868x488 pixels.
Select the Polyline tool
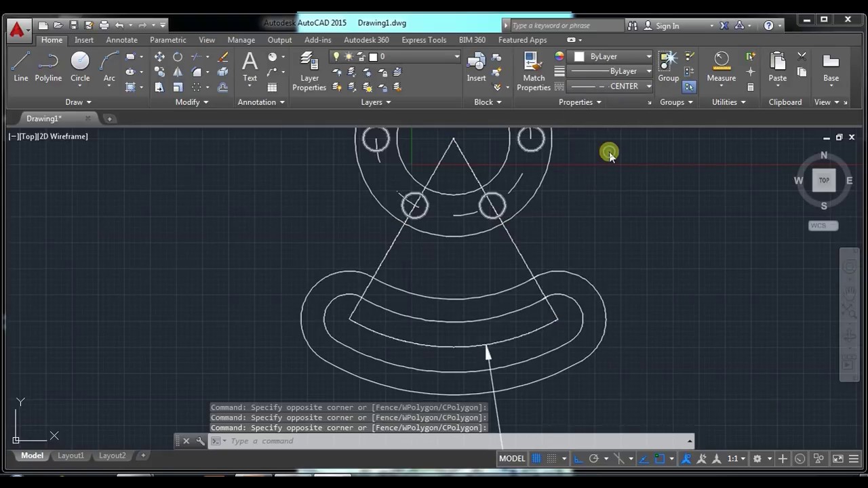(x=48, y=67)
